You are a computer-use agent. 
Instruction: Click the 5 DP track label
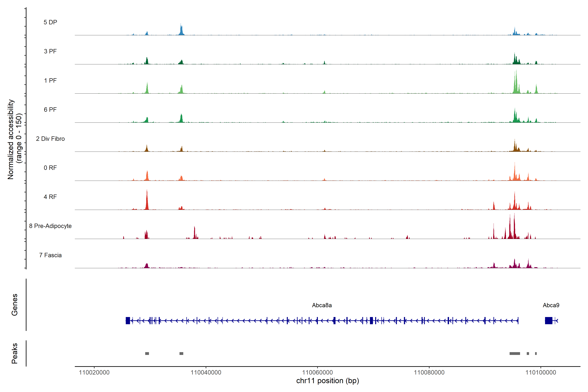[50, 22]
